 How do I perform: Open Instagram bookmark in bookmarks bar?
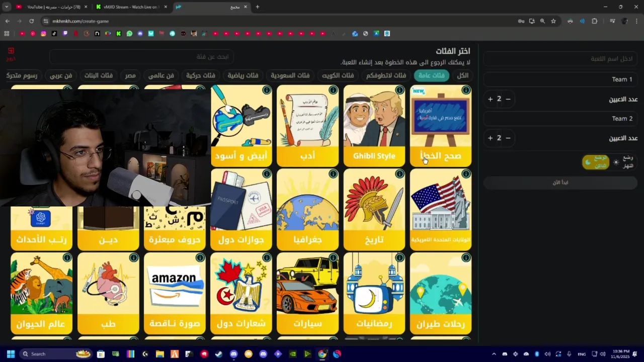coord(44,34)
